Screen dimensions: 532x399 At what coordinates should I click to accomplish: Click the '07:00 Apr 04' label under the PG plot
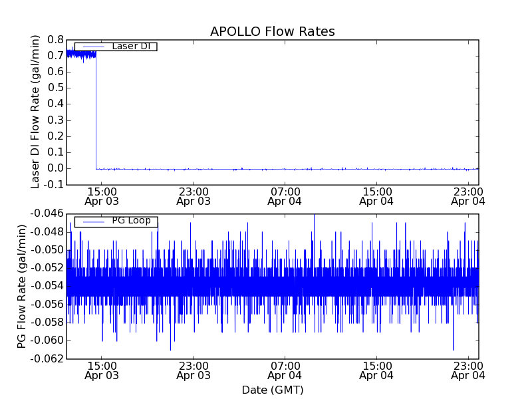tap(285, 371)
